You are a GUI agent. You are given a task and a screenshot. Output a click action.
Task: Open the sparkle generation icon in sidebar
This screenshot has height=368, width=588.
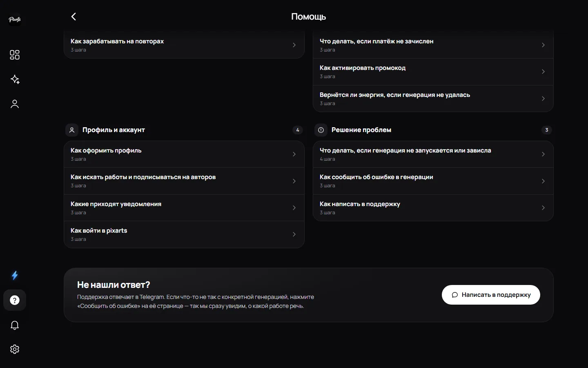15,79
